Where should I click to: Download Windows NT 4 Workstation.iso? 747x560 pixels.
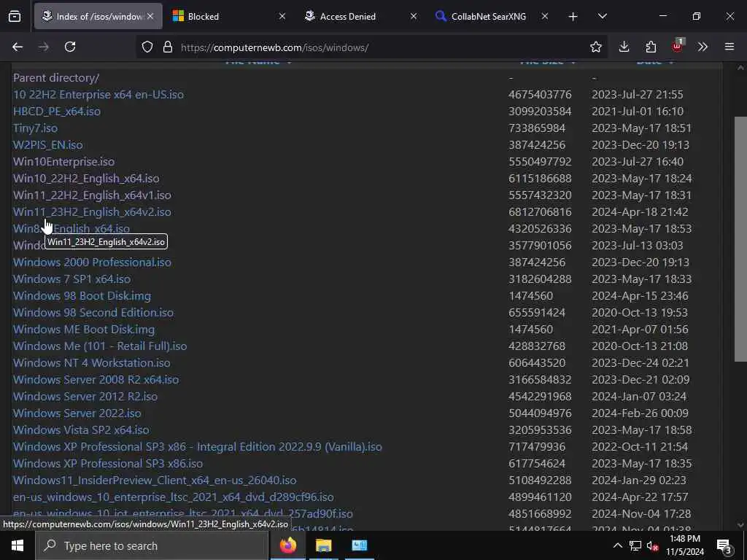tap(91, 362)
